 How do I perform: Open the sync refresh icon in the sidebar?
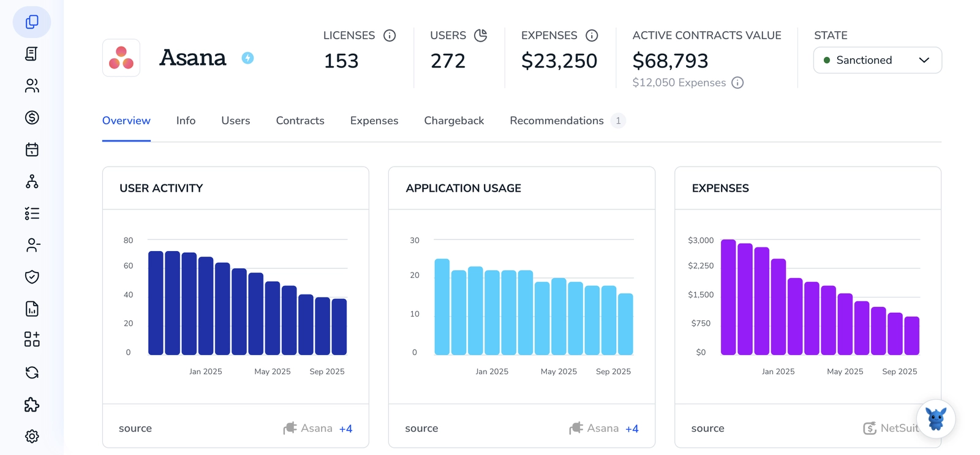(32, 372)
